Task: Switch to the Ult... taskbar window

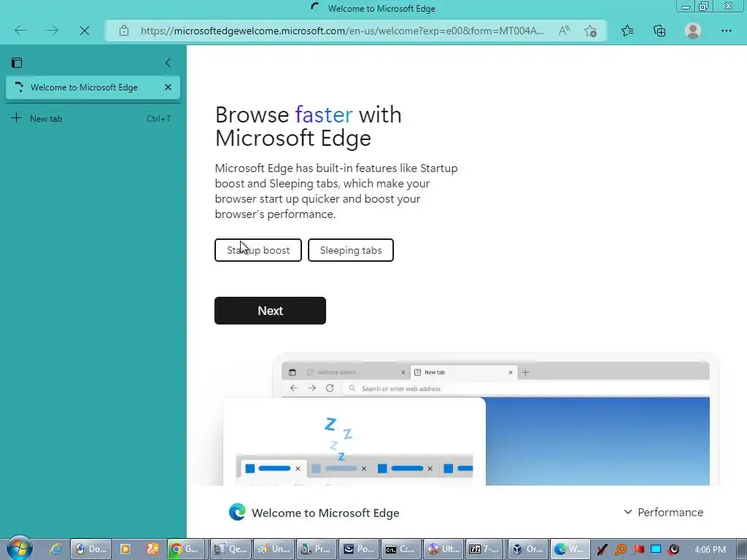Action: click(x=444, y=549)
